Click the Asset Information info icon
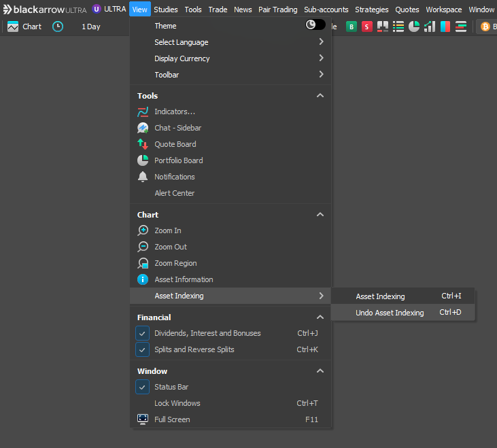The height and width of the screenshot is (448, 497). coord(143,279)
